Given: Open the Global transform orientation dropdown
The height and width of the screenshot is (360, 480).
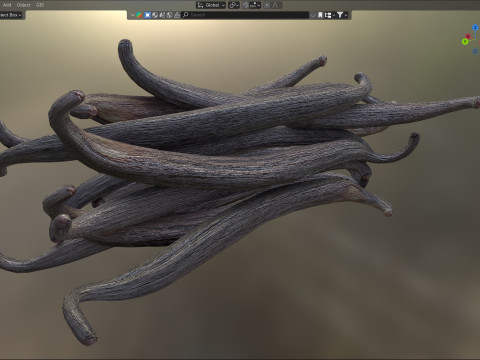Looking at the screenshot, I should (x=211, y=5).
